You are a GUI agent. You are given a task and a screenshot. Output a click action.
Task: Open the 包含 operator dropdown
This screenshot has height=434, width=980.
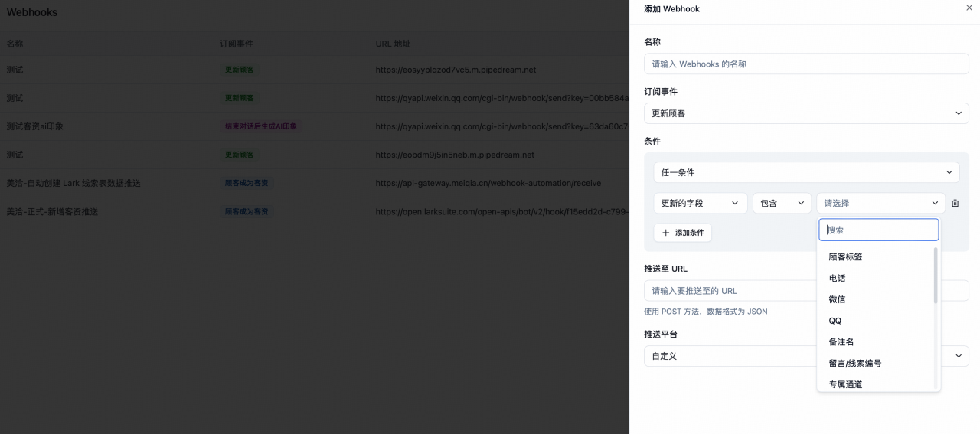781,203
